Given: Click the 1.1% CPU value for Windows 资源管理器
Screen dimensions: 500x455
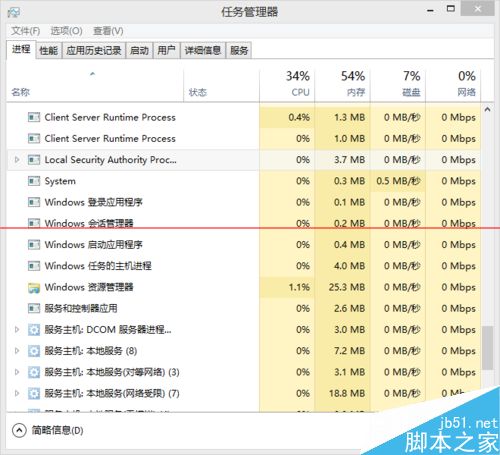Looking at the screenshot, I should 299,287.
